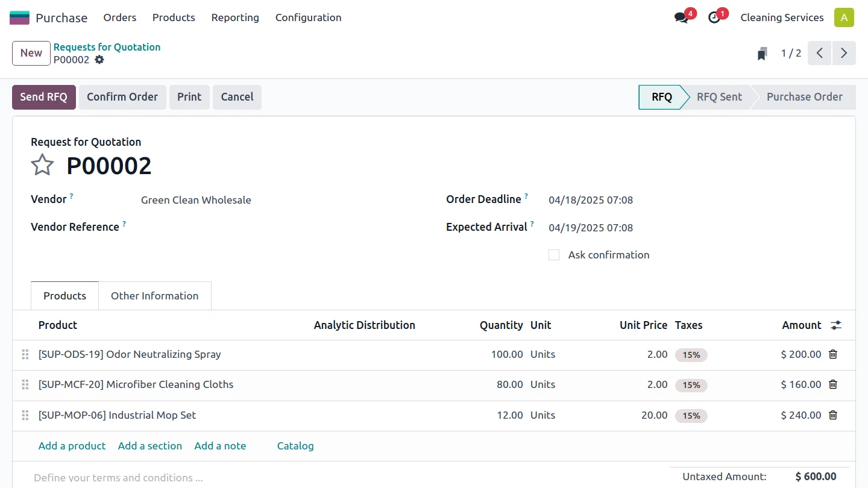The height and width of the screenshot is (488, 868).
Task: Open the Vendor field dropdown
Action: (277, 200)
